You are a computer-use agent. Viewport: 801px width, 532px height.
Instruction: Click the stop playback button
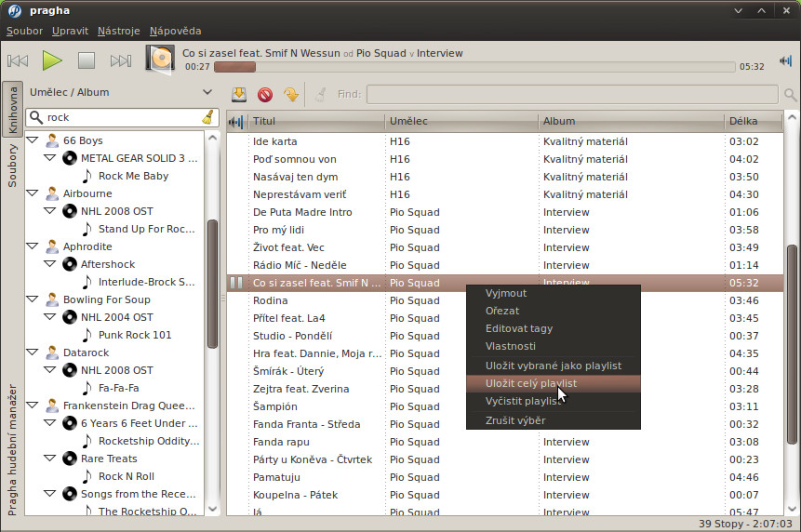pyautogui.click(x=87, y=60)
